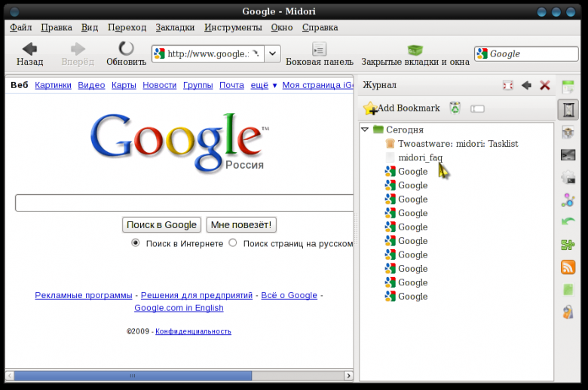The height and width of the screenshot is (390, 588).
Task: Open the Переход menu
Action: point(127,27)
